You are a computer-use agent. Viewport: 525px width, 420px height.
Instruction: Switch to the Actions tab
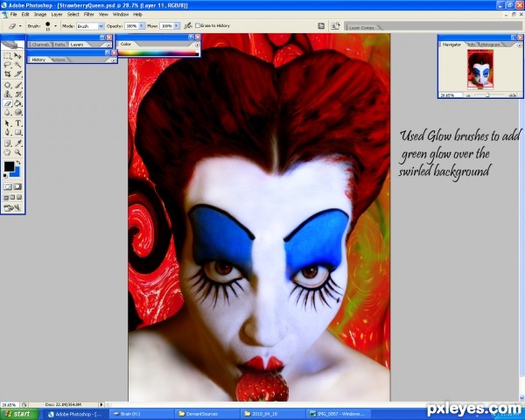(59, 60)
